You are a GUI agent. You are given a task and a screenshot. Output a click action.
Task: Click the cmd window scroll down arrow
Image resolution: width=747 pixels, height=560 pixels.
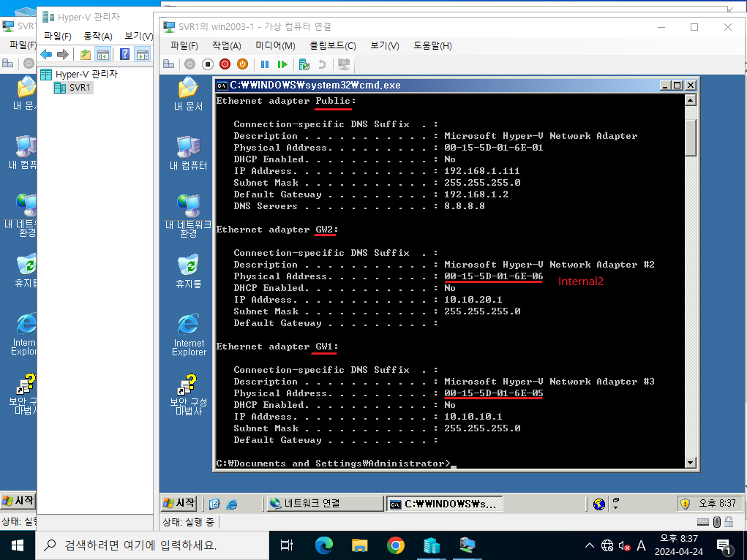click(x=691, y=462)
